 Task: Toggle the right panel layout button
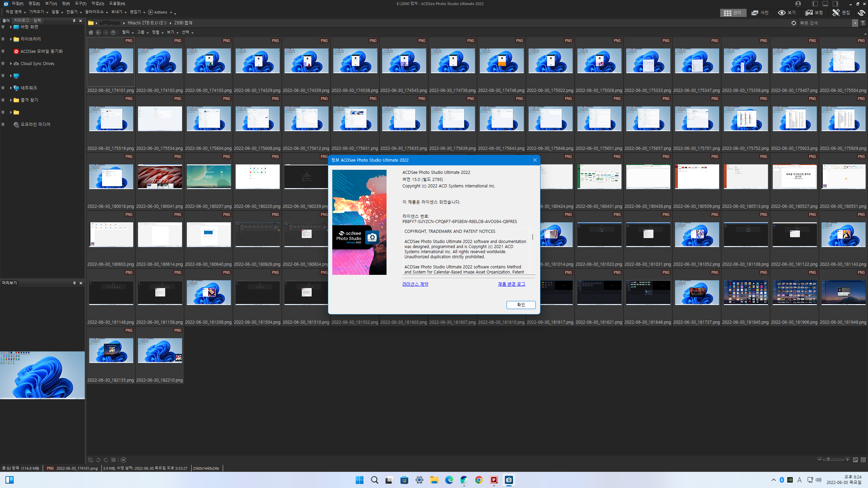click(835, 4)
